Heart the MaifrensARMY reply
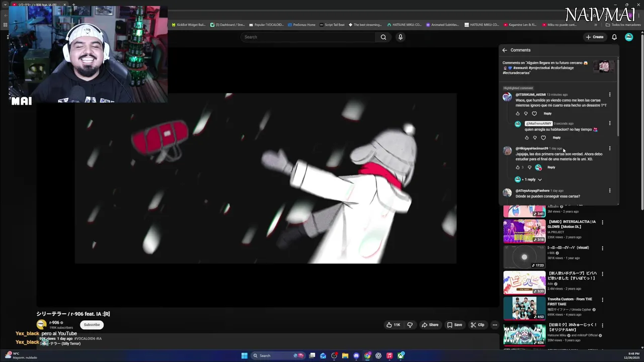Screen dimensions: 644x362 click(543, 138)
